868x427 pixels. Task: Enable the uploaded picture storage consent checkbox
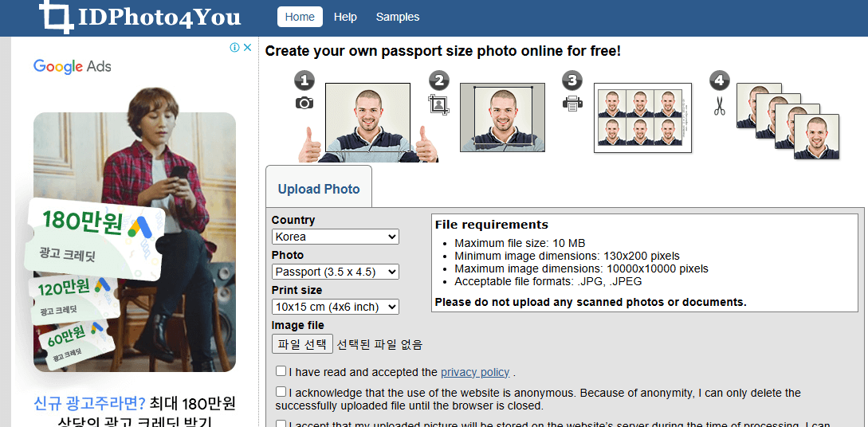click(281, 424)
